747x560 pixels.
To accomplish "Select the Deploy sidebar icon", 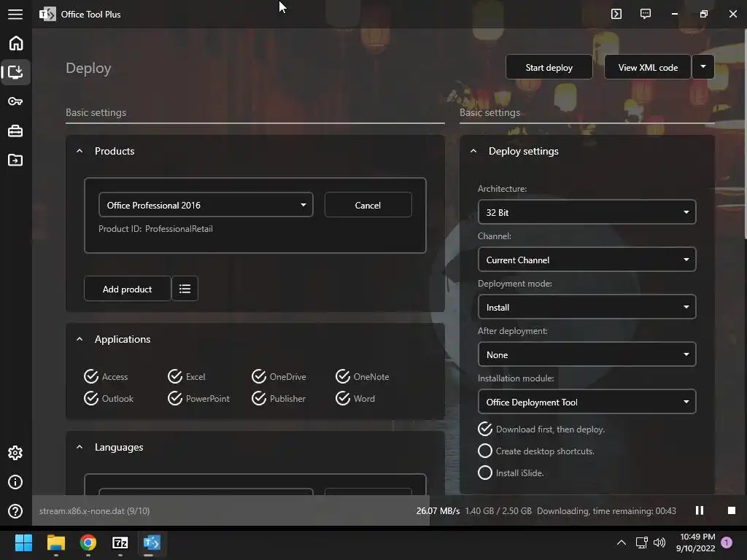I will coord(16,72).
